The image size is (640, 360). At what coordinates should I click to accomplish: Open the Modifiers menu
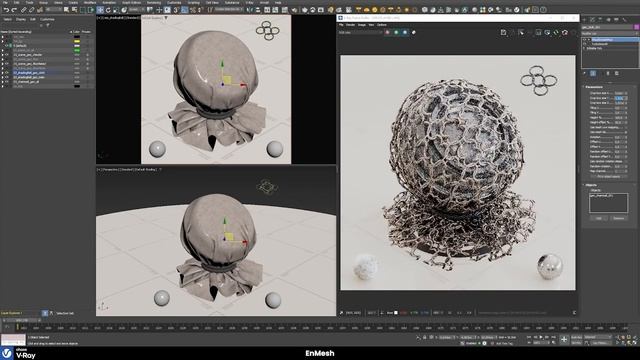click(90, 2)
